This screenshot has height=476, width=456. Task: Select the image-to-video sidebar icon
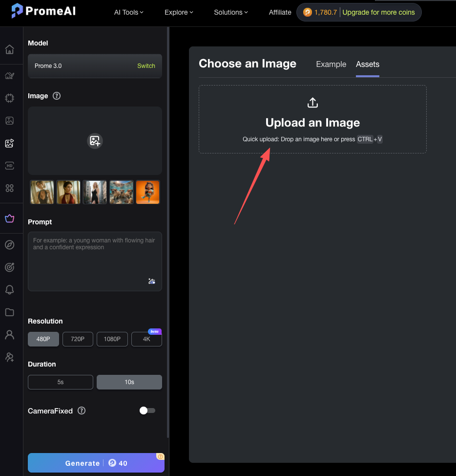click(x=9, y=143)
